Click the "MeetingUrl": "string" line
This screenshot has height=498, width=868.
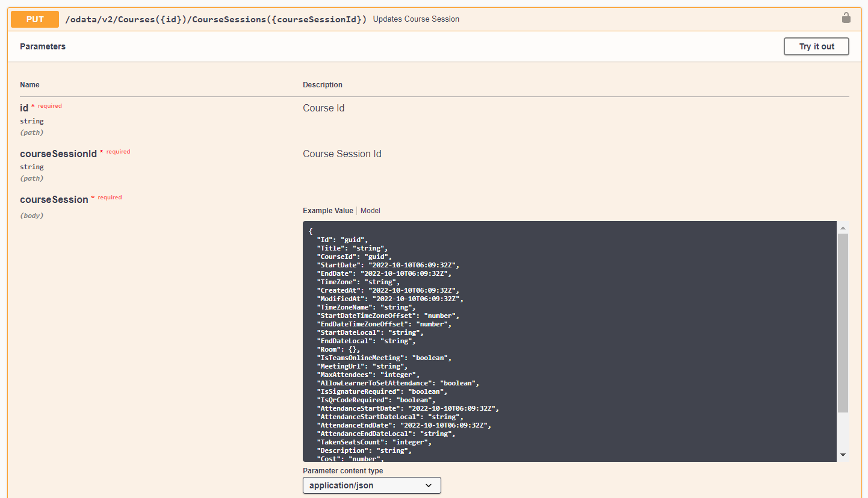[362, 366]
